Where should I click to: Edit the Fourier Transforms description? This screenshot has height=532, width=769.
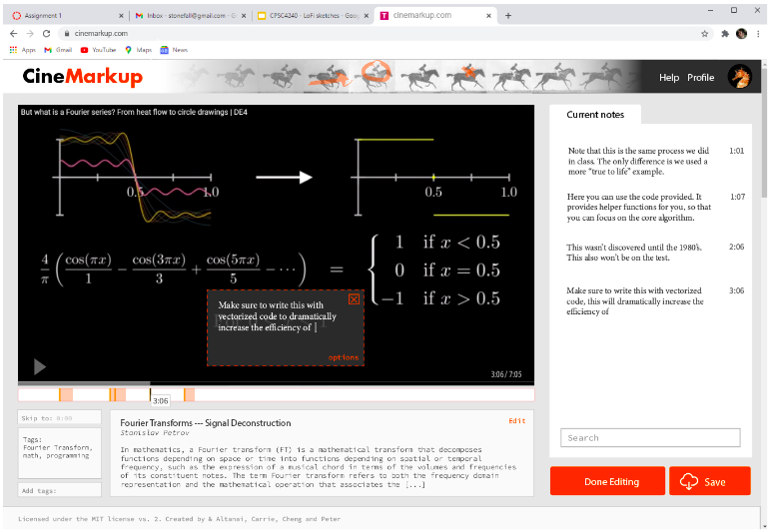[517, 420]
